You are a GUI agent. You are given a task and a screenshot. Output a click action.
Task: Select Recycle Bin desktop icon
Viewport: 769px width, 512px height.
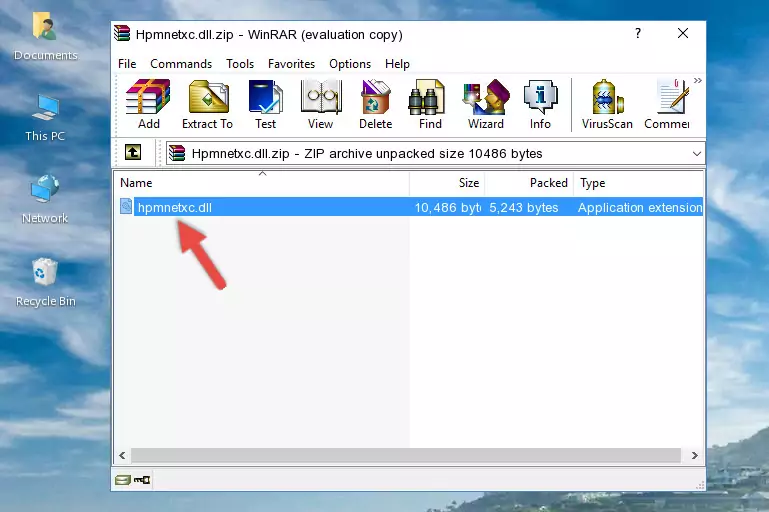[45, 282]
